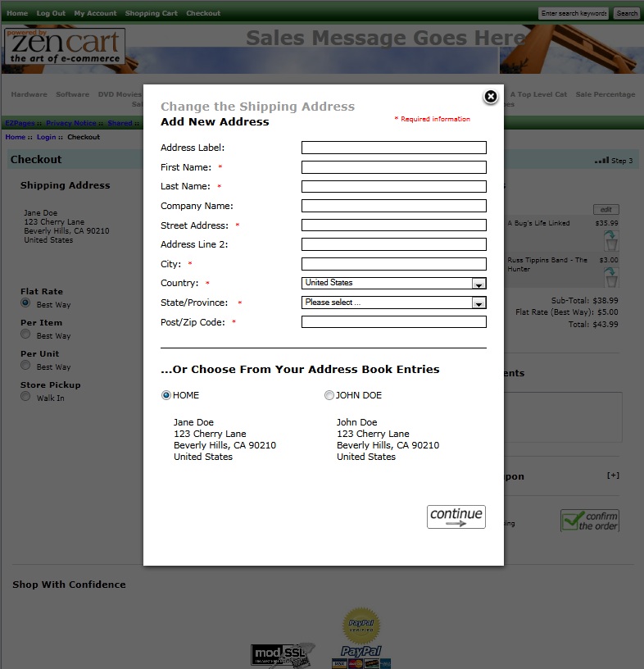Select the JOHN DOE address entry

click(x=329, y=395)
